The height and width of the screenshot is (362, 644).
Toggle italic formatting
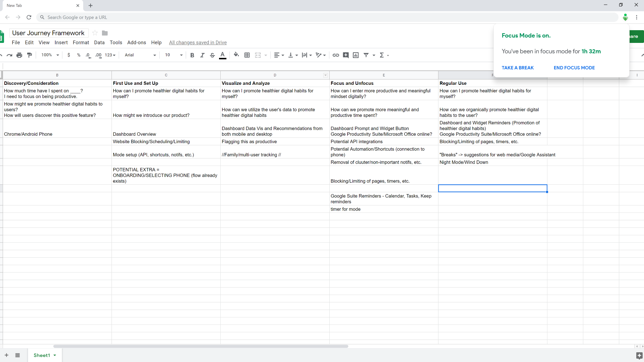[202, 55]
